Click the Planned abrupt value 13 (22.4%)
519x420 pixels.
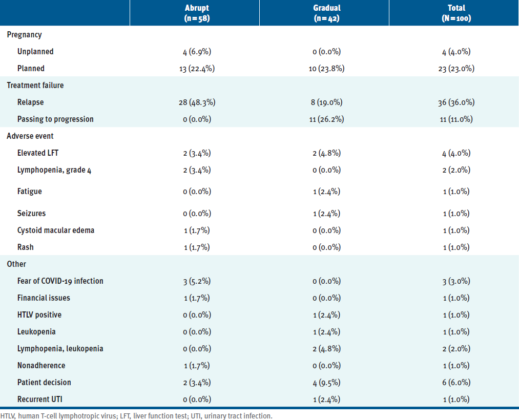point(197,69)
